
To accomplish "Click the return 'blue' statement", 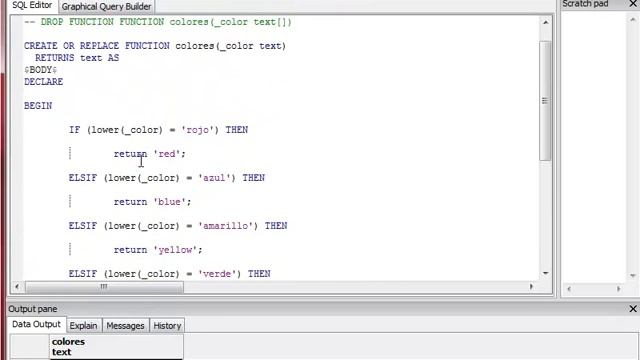I will click(152, 202).
